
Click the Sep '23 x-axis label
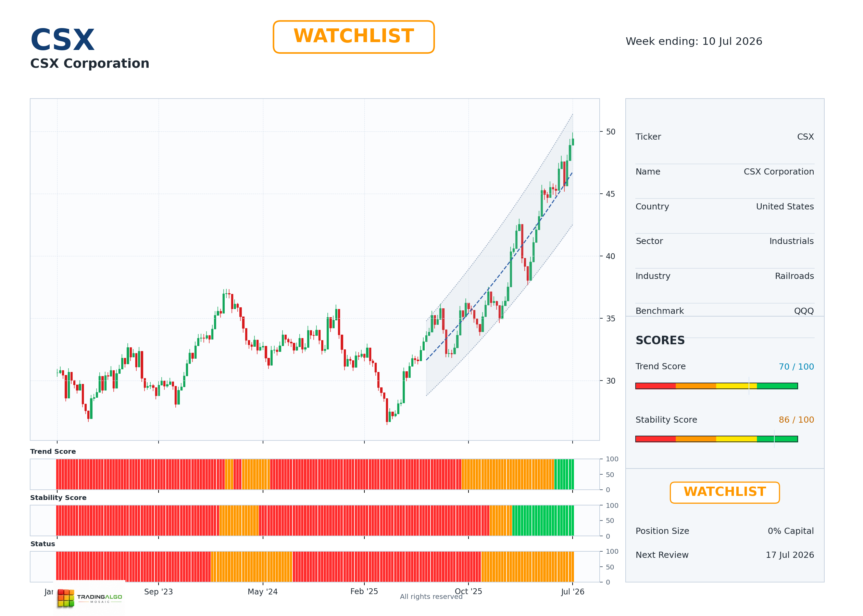click(158, 592)
